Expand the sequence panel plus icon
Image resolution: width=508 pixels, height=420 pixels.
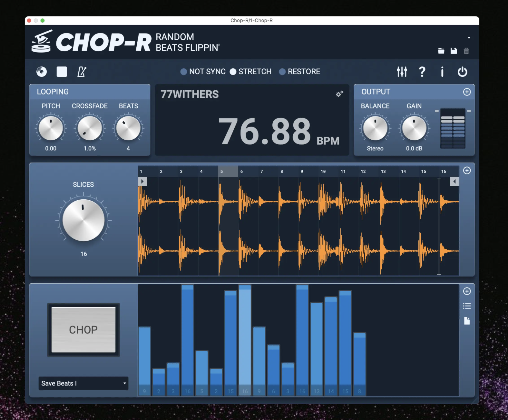point(467,291)
